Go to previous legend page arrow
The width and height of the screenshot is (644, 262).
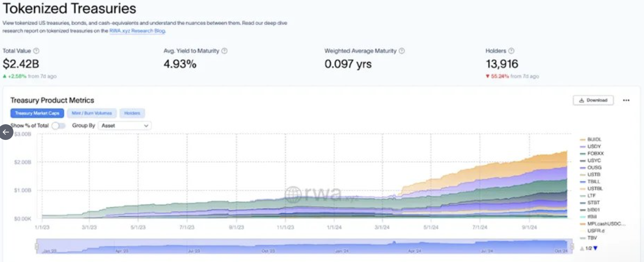(582, 248)
